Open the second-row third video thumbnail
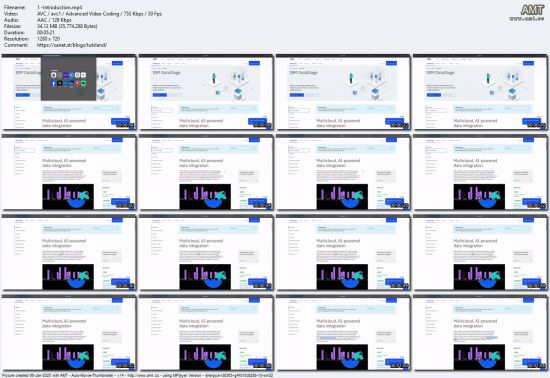Viewport: 550px width, 378px height. tap(343, 172)
